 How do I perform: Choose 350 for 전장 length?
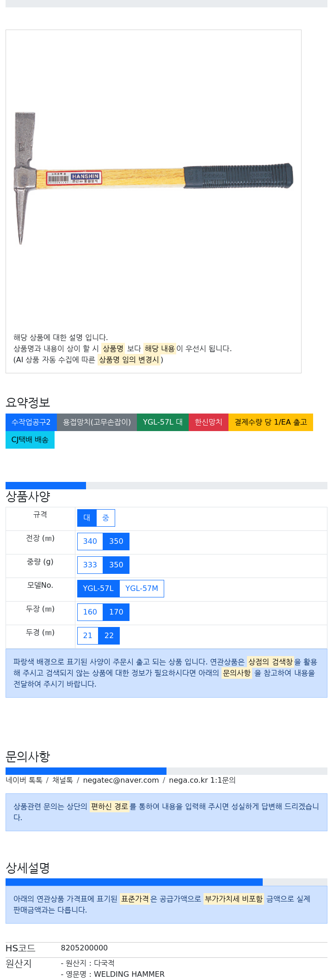[x=116, y=542]
